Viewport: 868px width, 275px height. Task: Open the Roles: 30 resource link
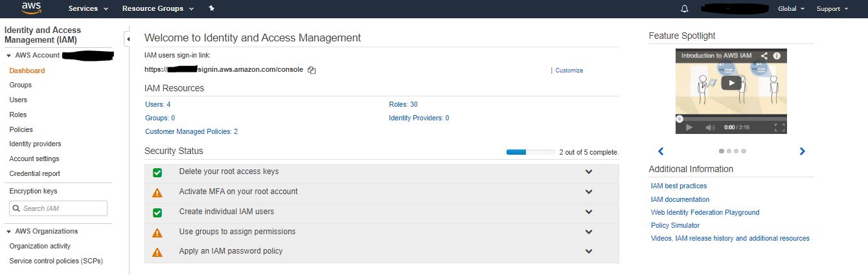[x=403, y=104]
